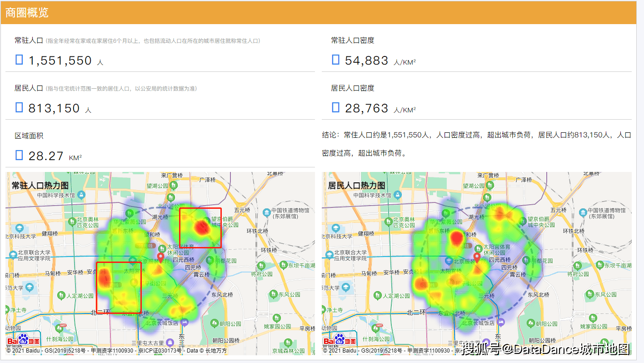Click the 北二环 label on 常驻人口热力图
644x363 pixels.
click(100, 313)
